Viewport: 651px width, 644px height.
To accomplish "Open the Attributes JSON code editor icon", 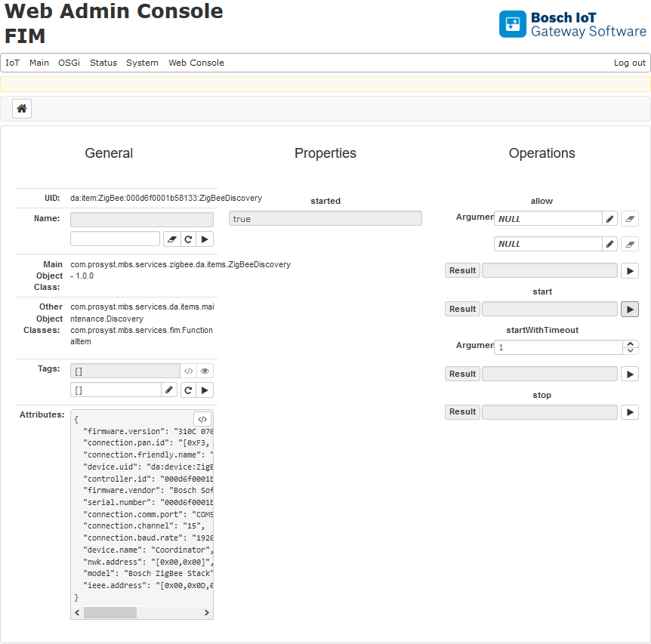I will [202, 418].
